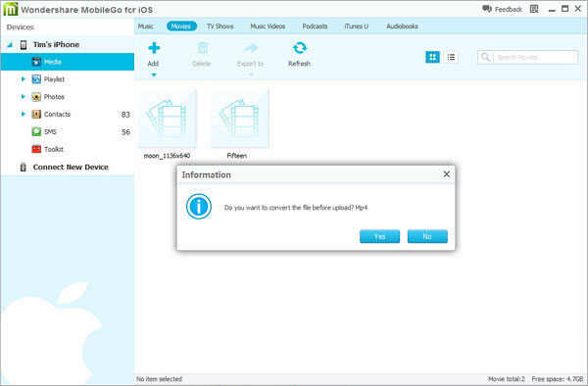Switch to grid view

[432, 57]
